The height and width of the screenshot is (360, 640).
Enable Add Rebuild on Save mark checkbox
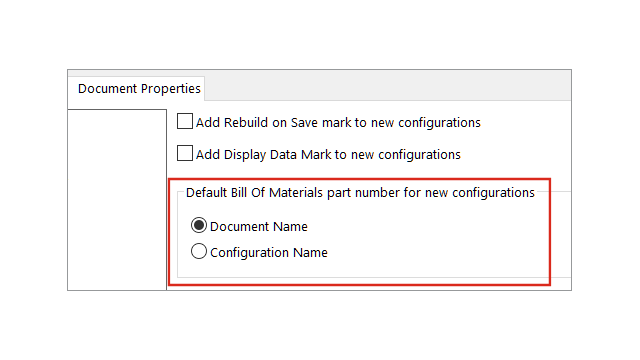click(185, 121)
